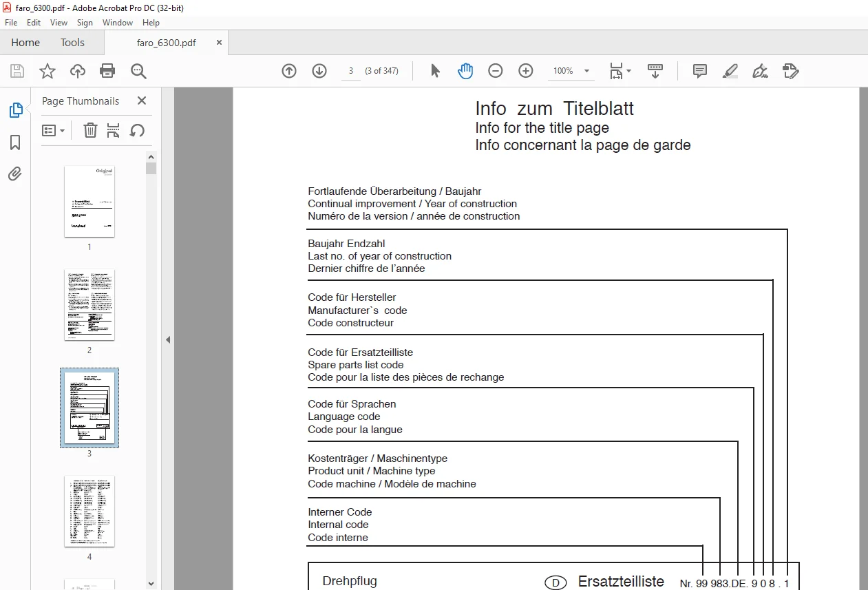The image size is (868, 590).
Task: Open the Window menu
Action: click(118, 23)
